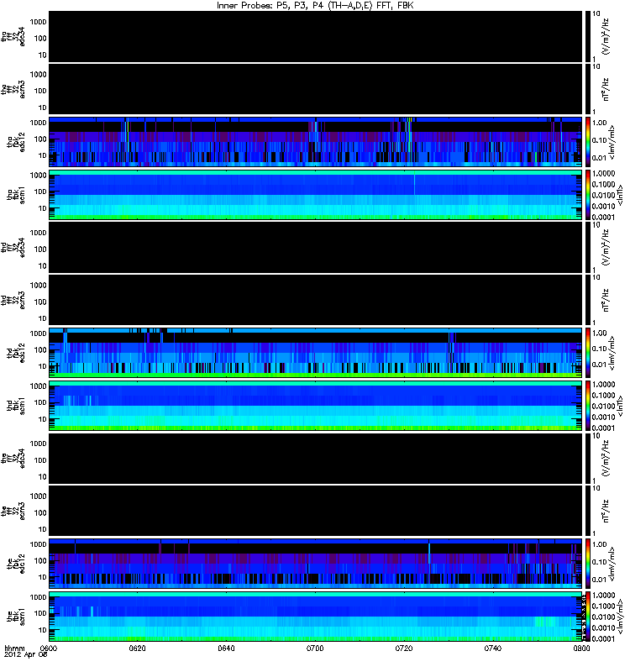Select the the fff 32 scm3 spectrogram panel
The width and height of the screenshot is (630, 672).
316,512
